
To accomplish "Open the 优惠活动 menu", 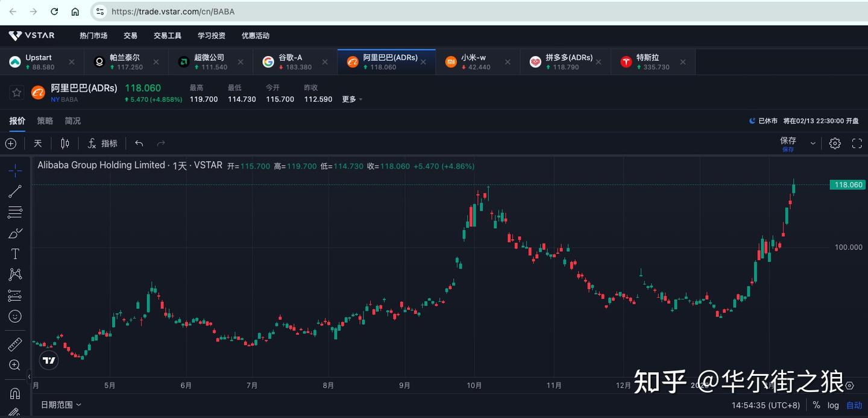I will click(256, 36).
